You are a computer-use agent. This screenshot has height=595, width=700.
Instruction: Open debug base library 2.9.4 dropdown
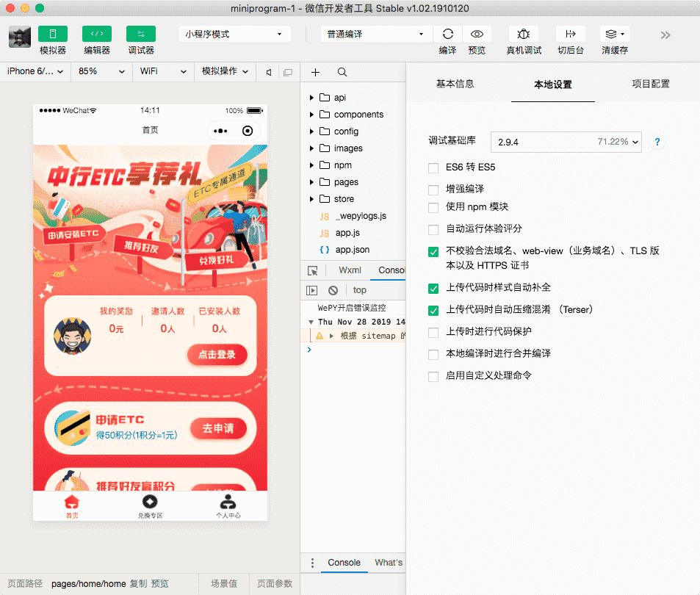pos(566,142)
